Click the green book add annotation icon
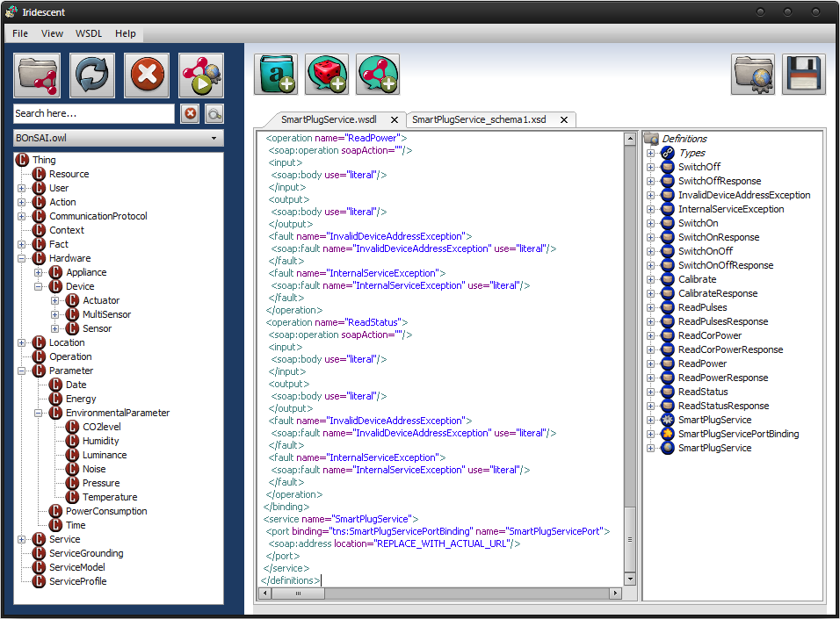 276,75
